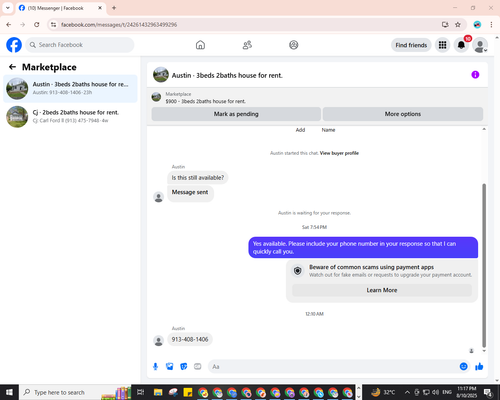Attach a file with the photo icon
The height and width of the screenshot is (400, 500).
(170, 367)
